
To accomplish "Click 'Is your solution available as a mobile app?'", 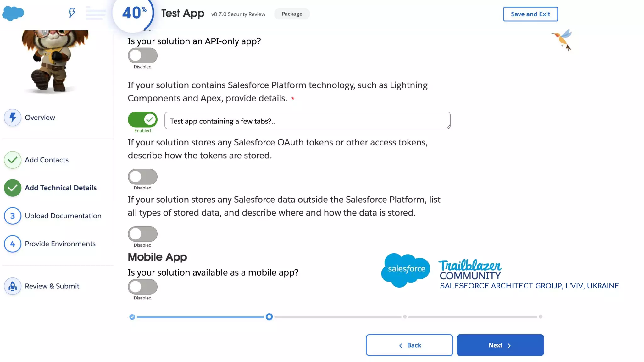I will pos(213,272).
